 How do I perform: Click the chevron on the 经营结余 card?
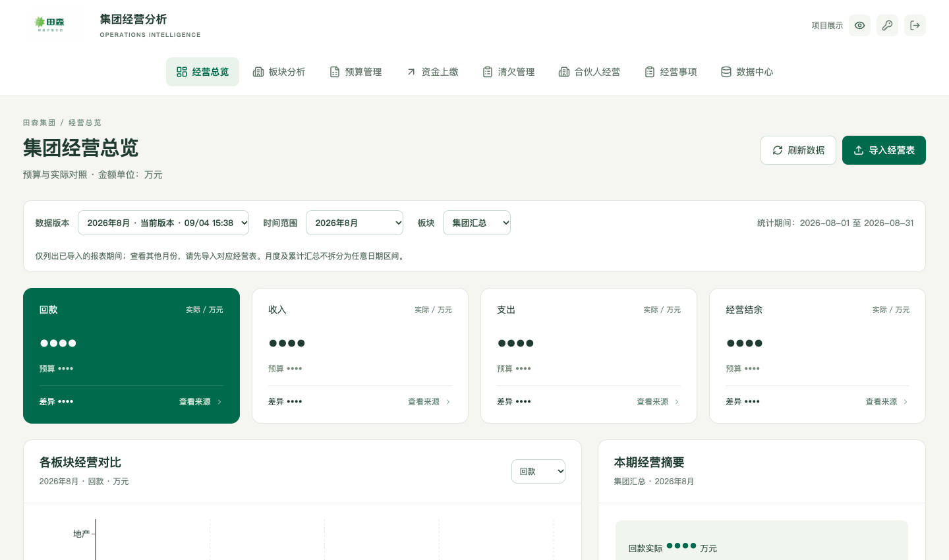906,402
